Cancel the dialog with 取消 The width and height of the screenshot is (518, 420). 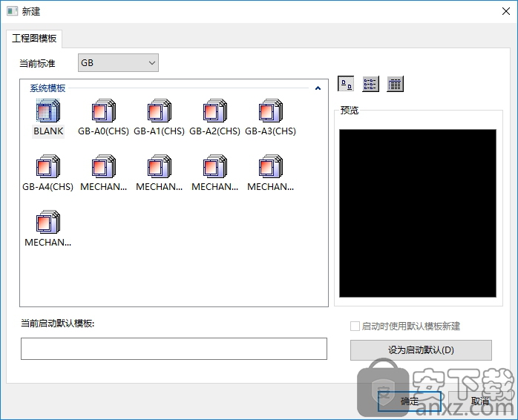click(479, 401)
